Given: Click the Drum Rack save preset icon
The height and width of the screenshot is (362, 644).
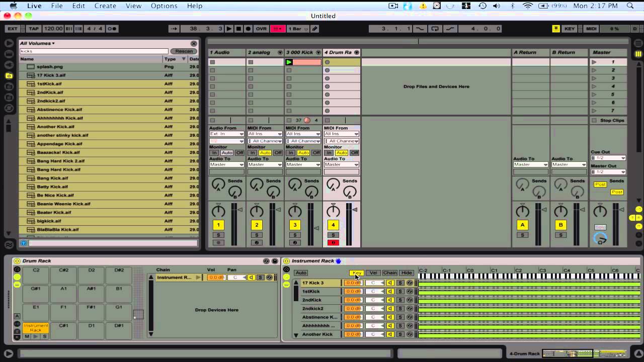Looking at the screenshot, I should (x=275, y=261).
